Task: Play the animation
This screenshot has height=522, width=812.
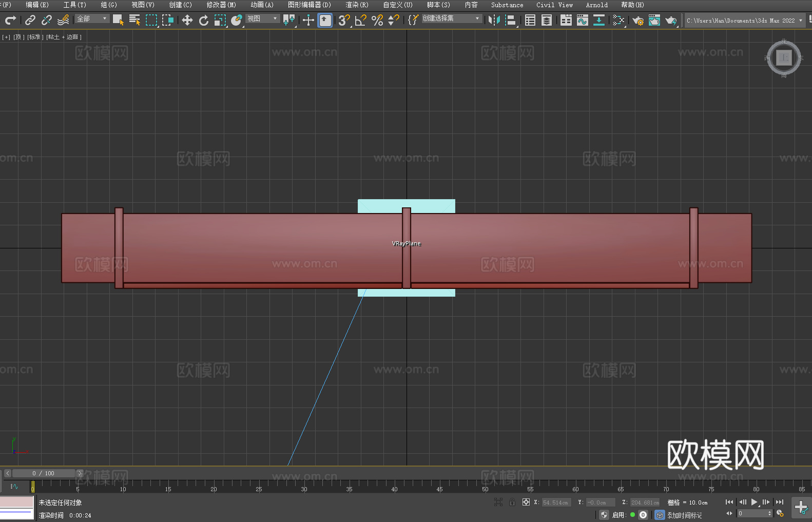Action: tap(755, 502)
